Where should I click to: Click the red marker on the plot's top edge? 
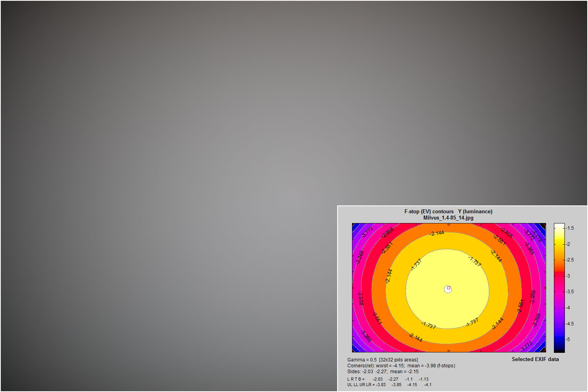[448, 224]
